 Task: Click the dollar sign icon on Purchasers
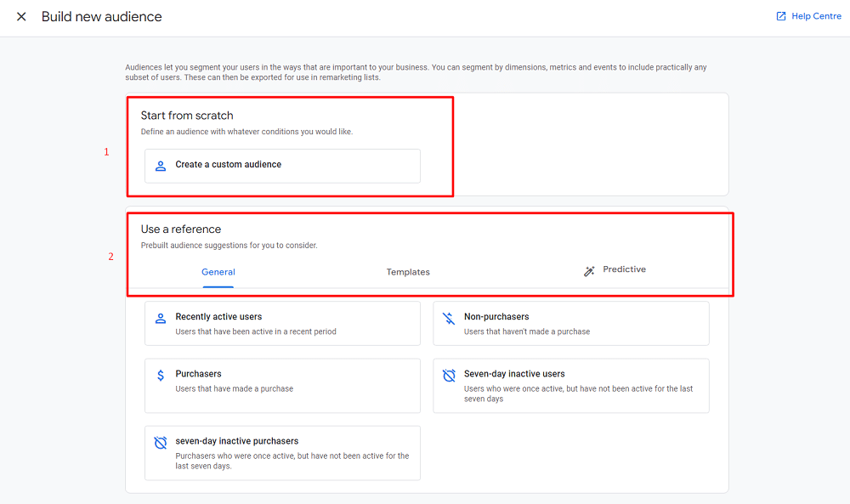point(161,373)
